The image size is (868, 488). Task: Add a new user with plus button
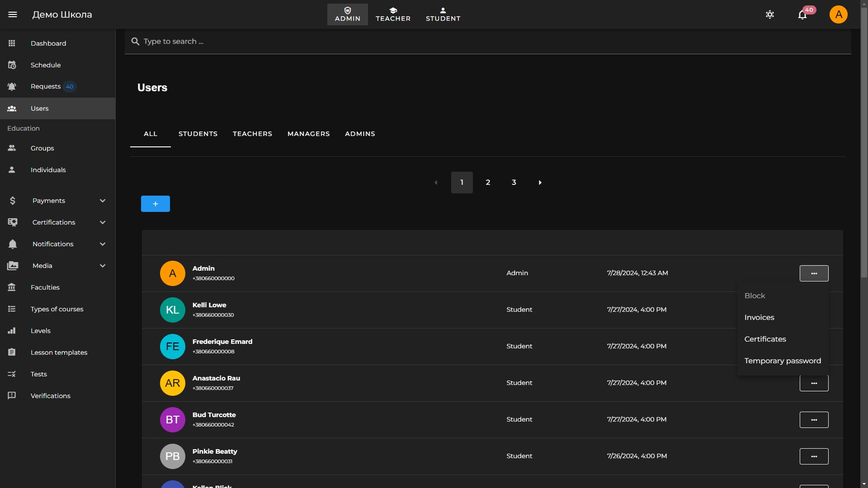coord(156,204)
